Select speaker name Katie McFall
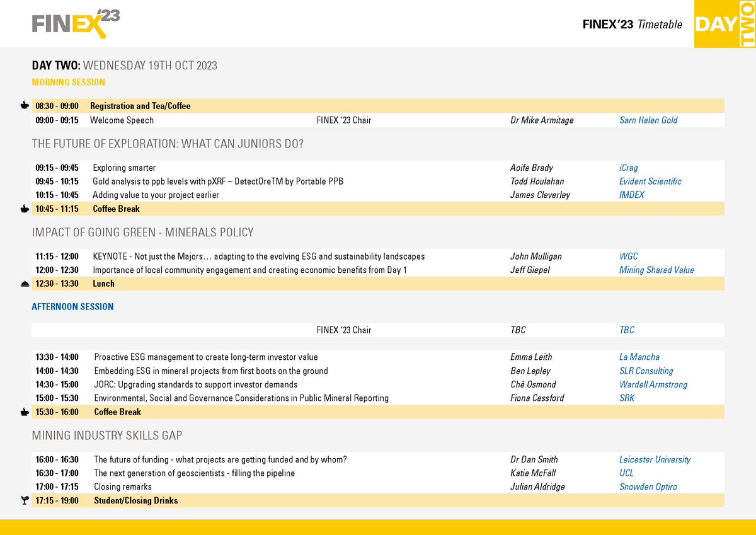Screen dimensions: 756x535 pyautogui.click(x=534, y=473)
